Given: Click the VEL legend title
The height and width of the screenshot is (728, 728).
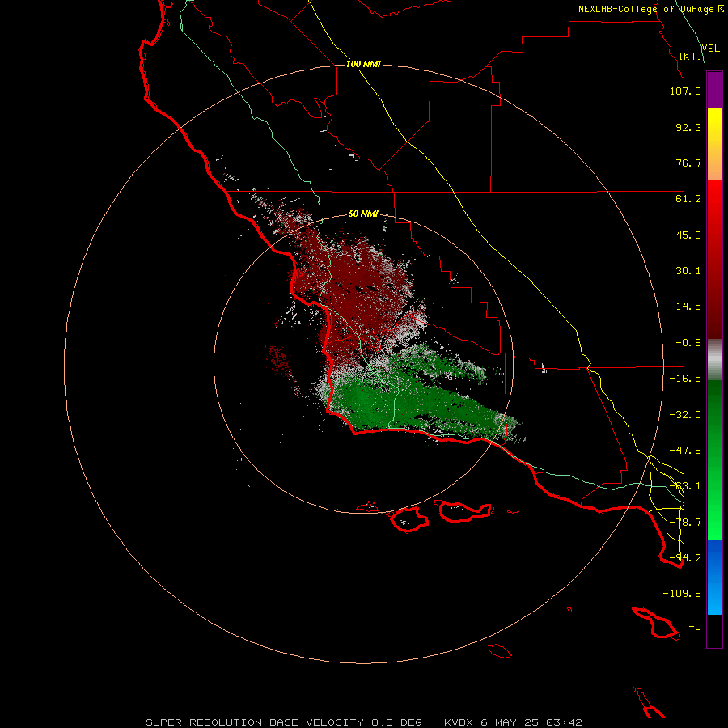Looking at the screenshot, I should tap(710, 49).
